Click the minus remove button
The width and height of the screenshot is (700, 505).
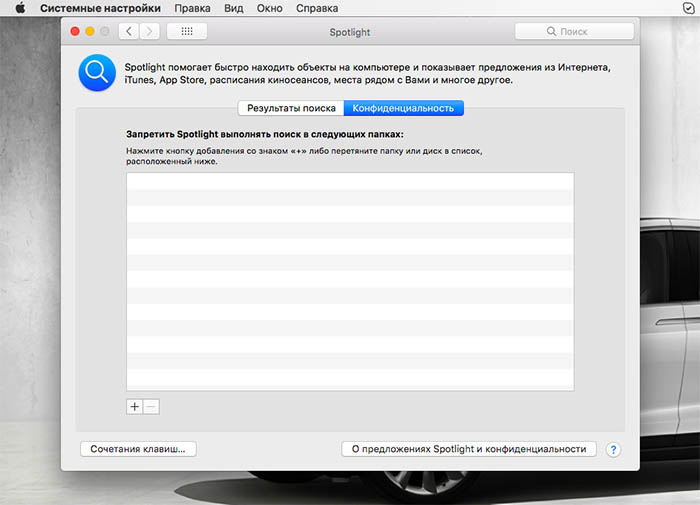[x=151, y=407]
